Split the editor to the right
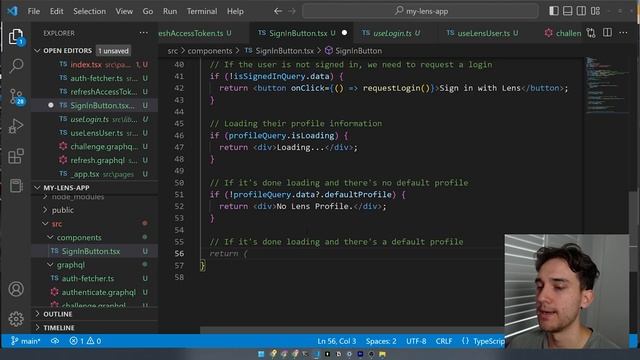Image resolution: width=640 pixels, height=360 pixels. point(607,33)
